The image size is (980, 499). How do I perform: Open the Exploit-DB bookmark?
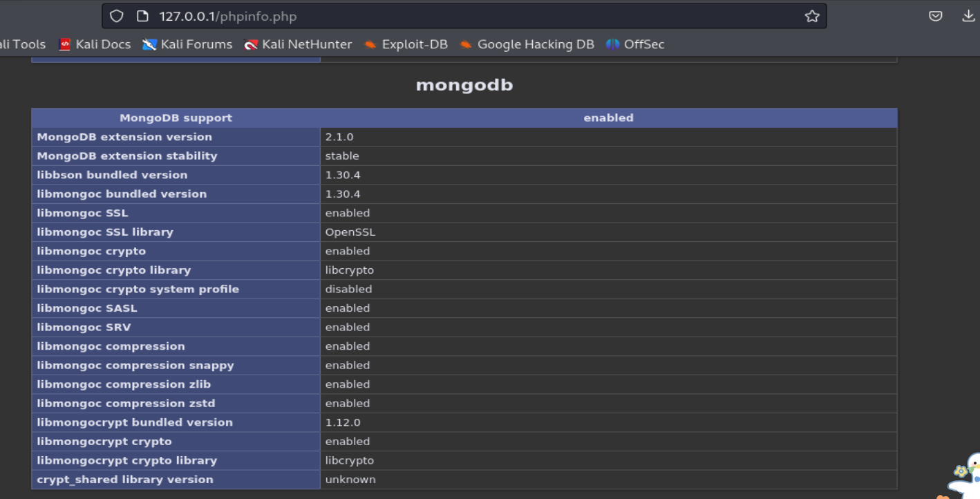click(406, 44)
